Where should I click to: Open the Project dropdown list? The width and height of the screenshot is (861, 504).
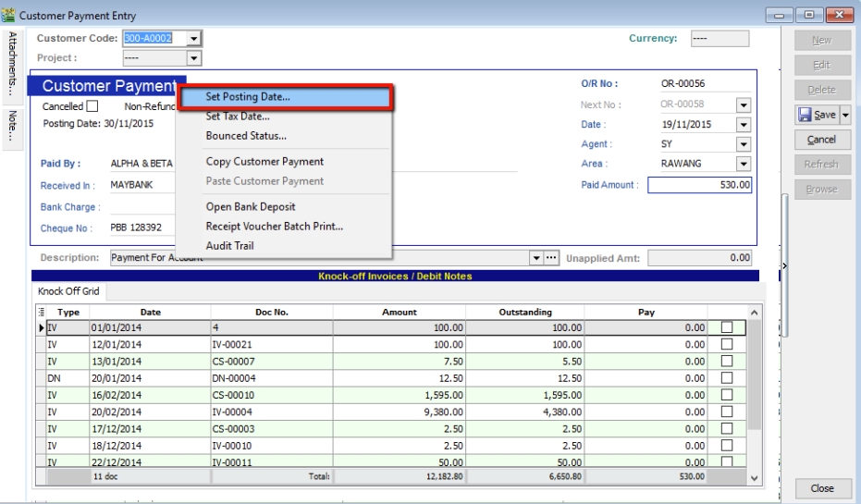pyautogui.click(x=193, y=56)
